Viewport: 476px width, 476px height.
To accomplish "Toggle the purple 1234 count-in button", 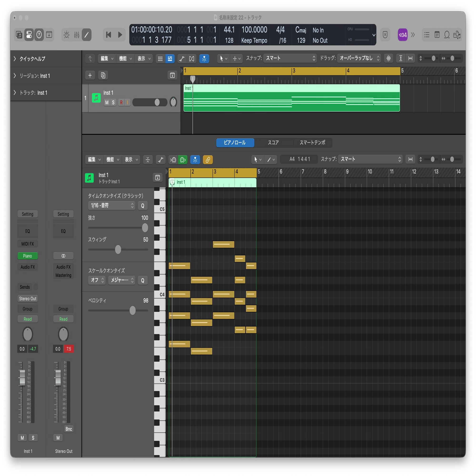I will click(x=403, y=35).
